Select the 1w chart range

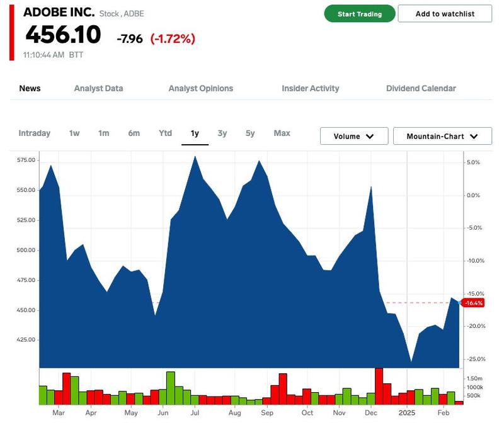click(x=74, y=133)
